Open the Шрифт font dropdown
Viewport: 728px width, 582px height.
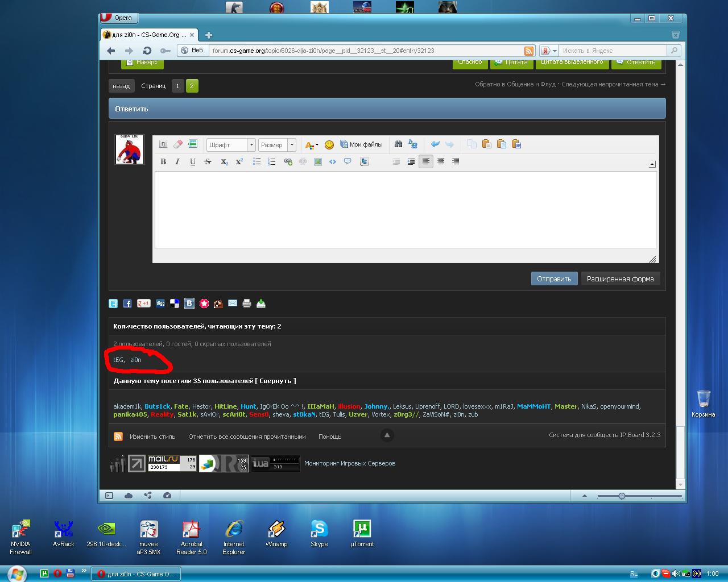(231, 145)
